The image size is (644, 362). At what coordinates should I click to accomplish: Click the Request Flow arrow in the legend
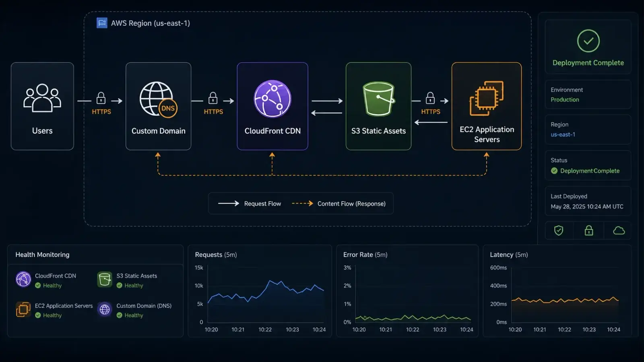tap(229, 204)
